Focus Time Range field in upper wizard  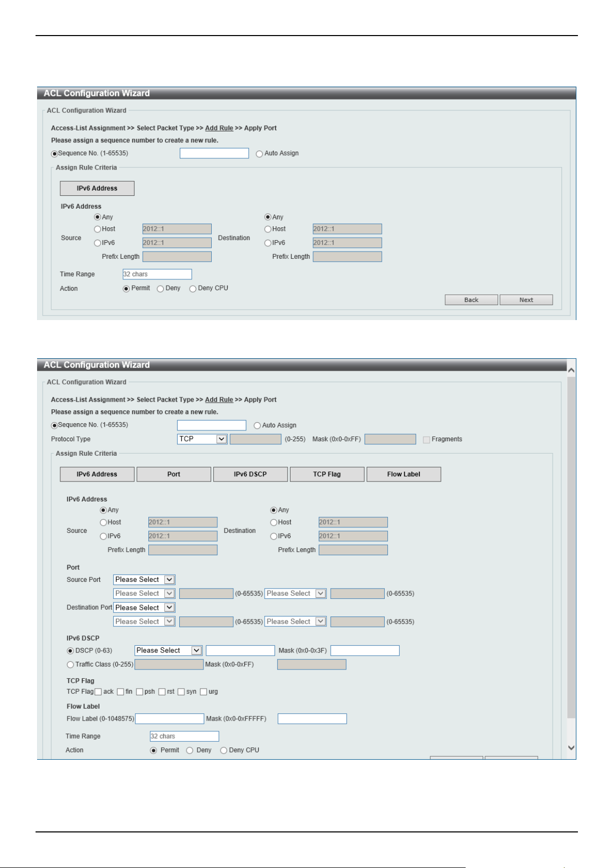[x=157, y=274]
